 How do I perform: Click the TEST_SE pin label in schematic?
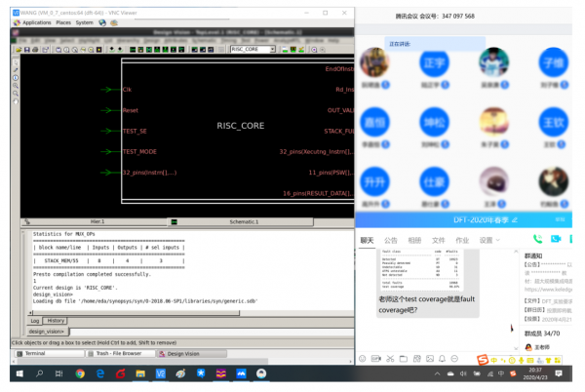(x=135, y=132)
